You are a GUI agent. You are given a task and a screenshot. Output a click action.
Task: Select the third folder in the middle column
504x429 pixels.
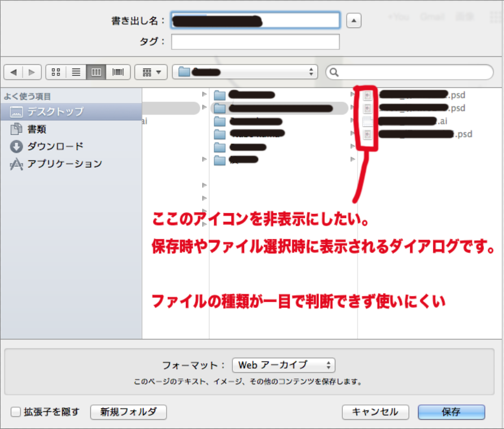279,121
